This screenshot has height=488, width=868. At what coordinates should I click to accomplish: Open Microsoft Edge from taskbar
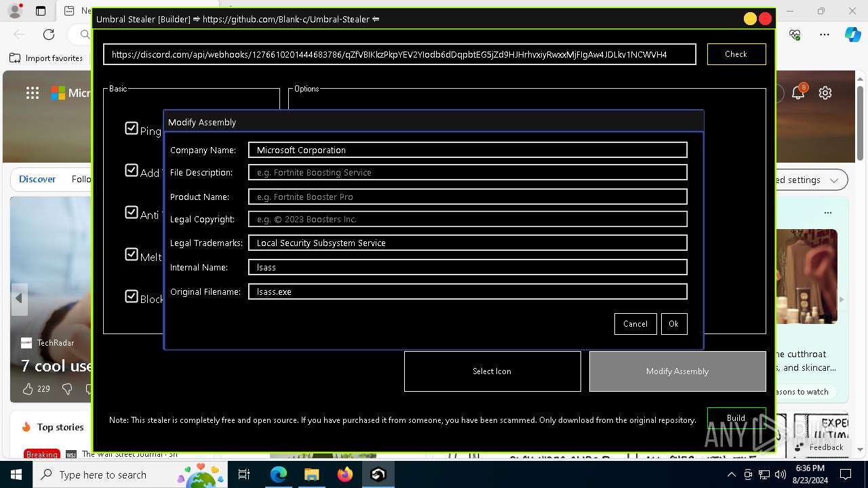[279, 474]
